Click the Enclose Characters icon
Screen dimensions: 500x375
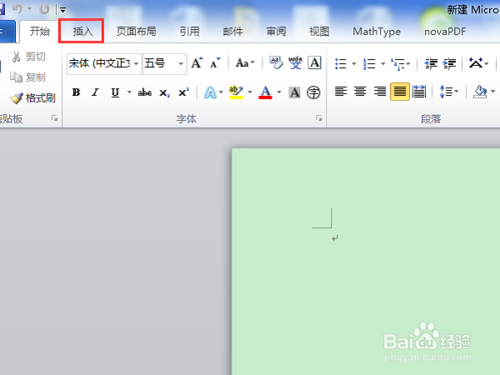click(313, 92)
